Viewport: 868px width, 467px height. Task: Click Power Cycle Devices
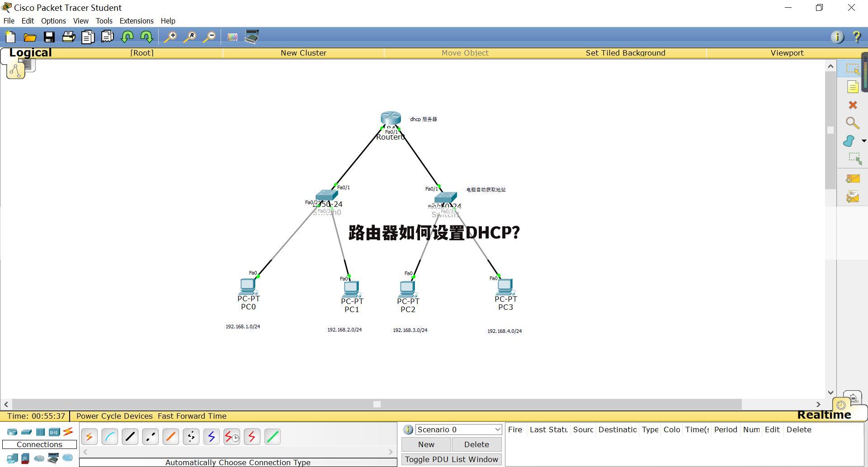(114, 416)
